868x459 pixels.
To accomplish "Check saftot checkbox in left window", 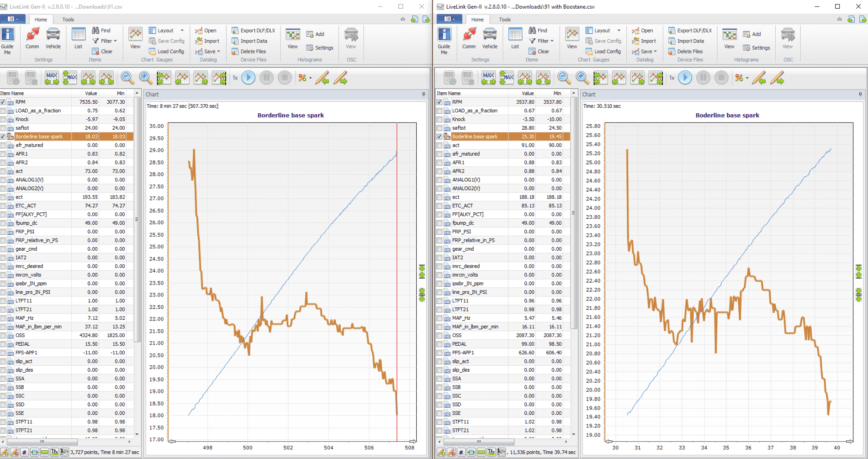I will pos(3,128).
